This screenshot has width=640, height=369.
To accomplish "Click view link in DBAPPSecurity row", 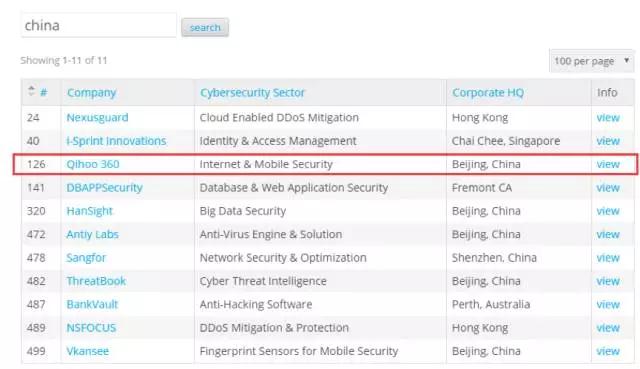I will pos(608,188).
